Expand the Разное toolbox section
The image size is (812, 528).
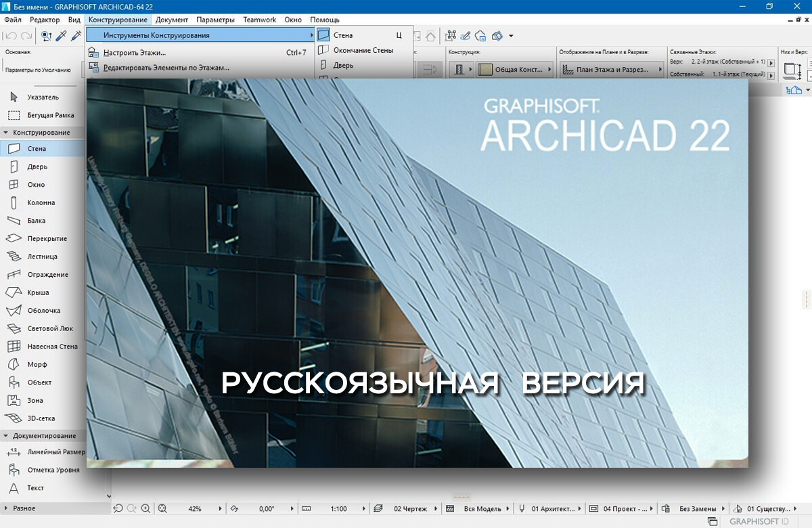[24, 508]
